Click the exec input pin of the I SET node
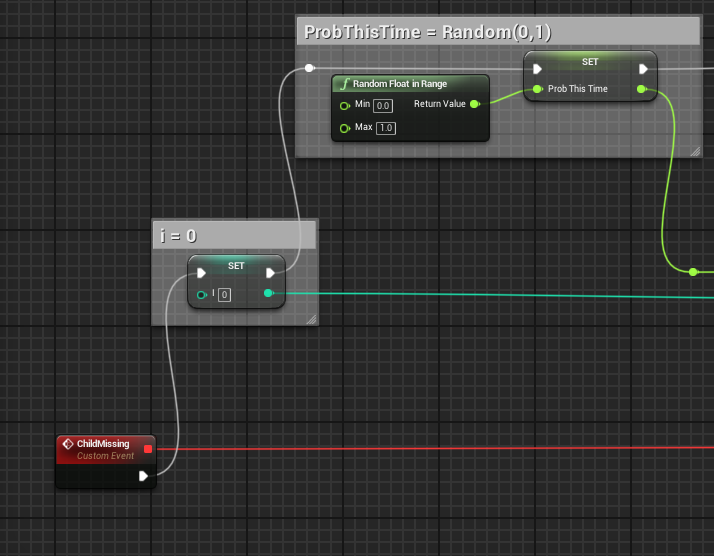 [x=202, y=273]
